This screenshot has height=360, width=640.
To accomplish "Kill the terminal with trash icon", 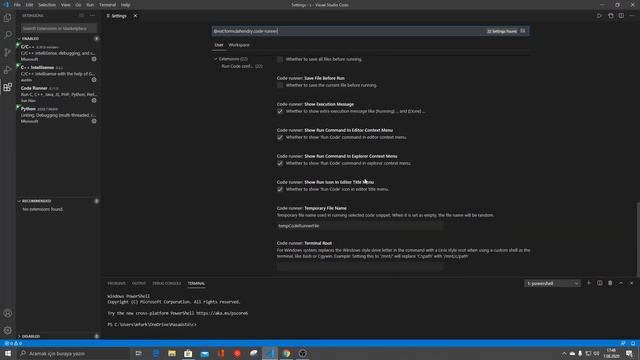I will point(610,283).
